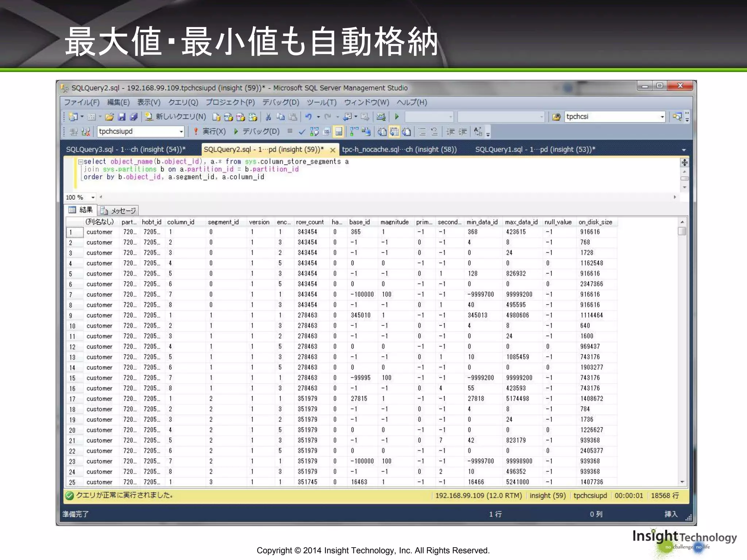Open the tpchcsiupd database dropdown

pyautogui.click(x=181, y=132)
